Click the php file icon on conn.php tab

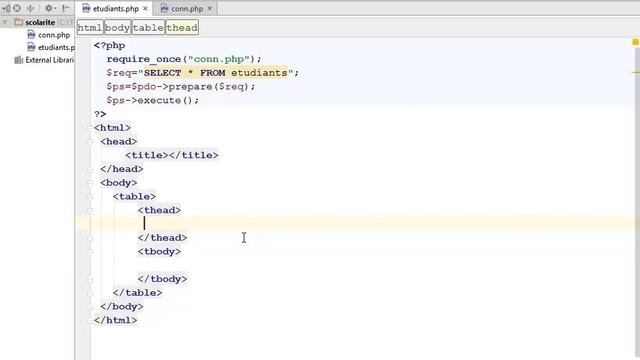[x=164, y=8]
